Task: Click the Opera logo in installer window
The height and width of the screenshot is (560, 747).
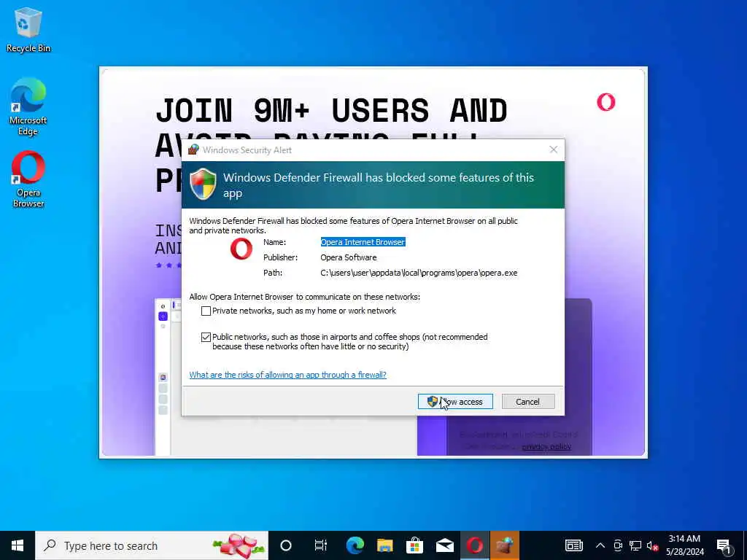Action: 606,102
